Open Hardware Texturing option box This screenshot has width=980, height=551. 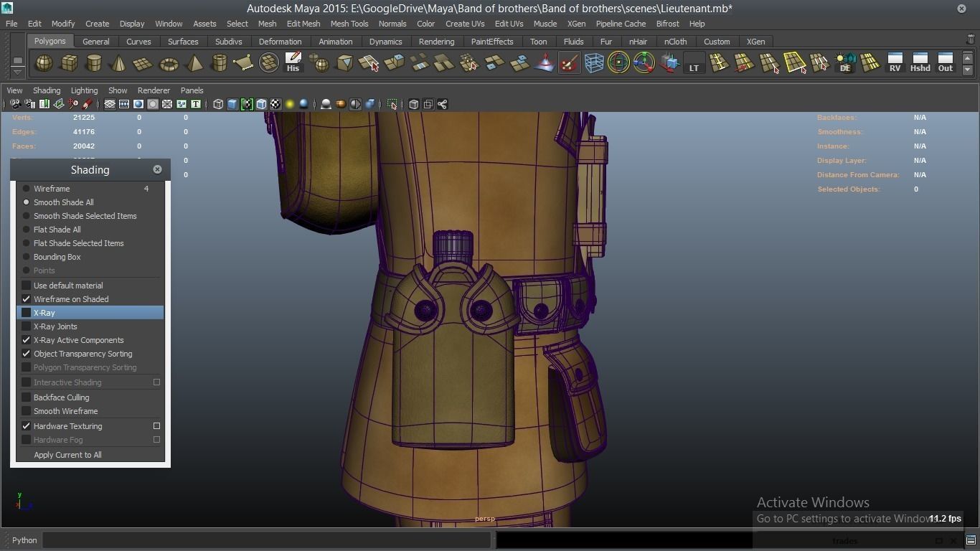[x=156, y=426]
